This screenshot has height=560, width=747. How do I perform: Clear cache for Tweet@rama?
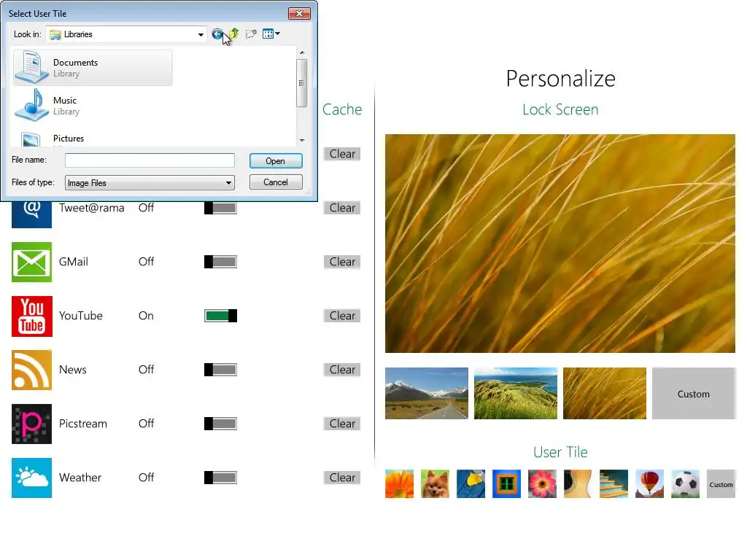click(342, 208)
